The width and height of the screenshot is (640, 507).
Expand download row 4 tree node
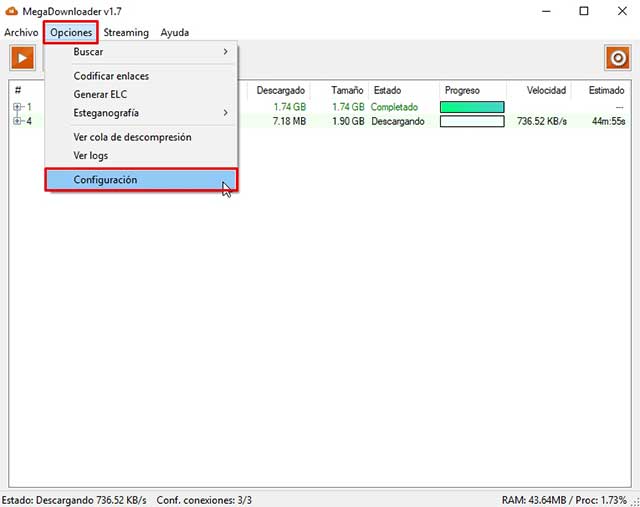click(17, 121)
